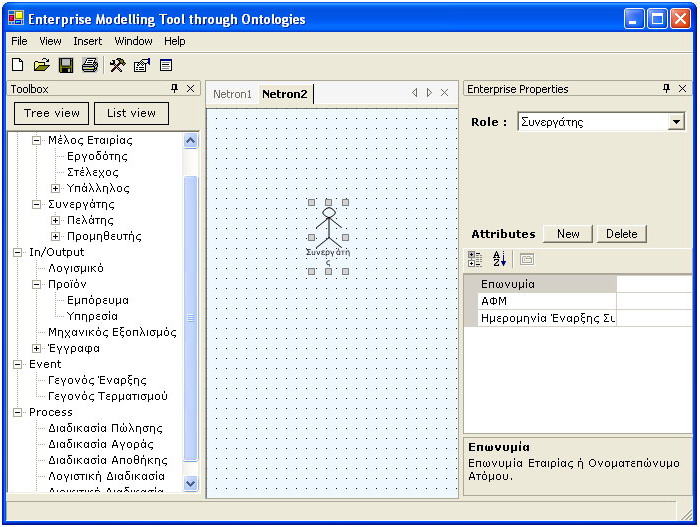700x527 pixels.
Task: Click the application icon in title bar
Action: [x=16, y=19]
